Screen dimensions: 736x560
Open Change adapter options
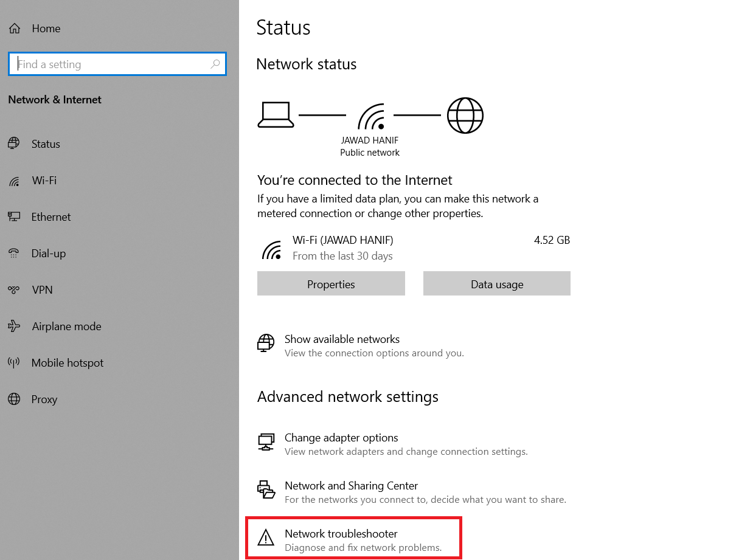coord(341,438)
